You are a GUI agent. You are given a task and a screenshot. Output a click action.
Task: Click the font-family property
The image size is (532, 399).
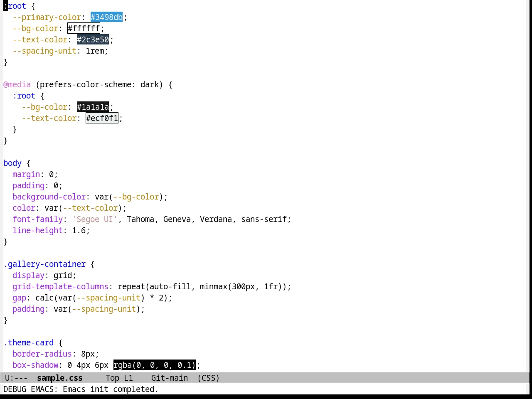click(38, 219)
